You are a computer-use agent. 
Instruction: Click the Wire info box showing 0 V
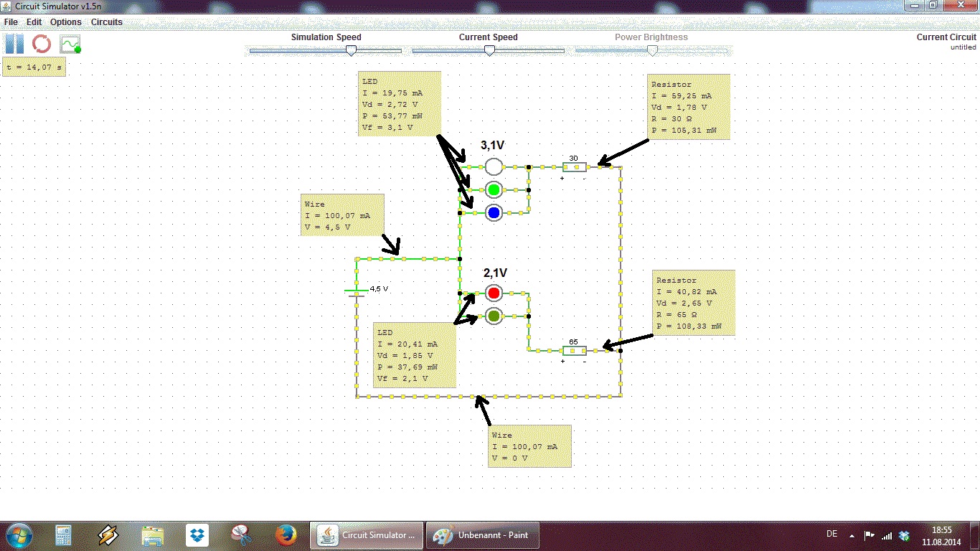[x=529, y=446]
